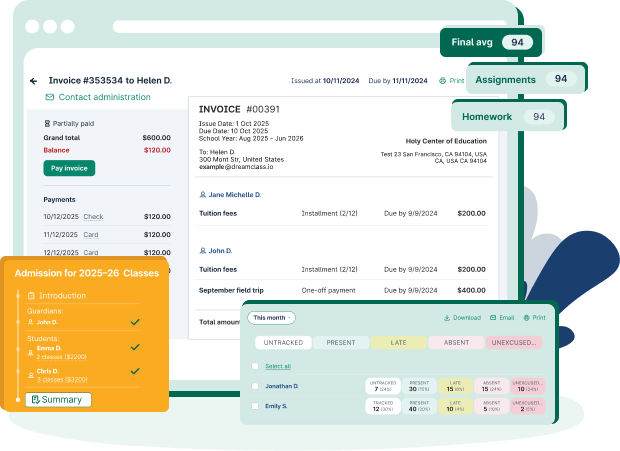620x451 pixels.
Task: Click the printer icon in the invoice header
Action: 443,81
